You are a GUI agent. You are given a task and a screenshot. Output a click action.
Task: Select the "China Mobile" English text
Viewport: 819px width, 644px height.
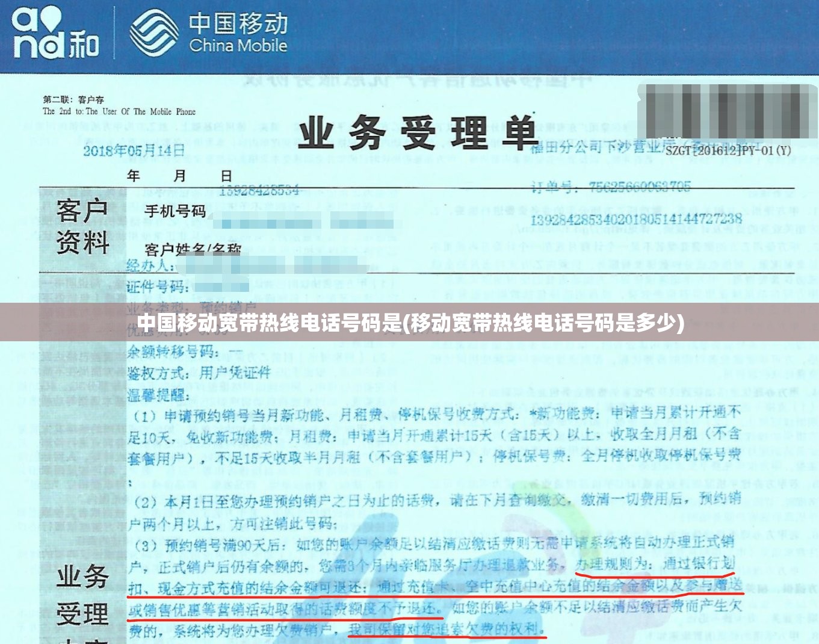click(x=238, y=45)
